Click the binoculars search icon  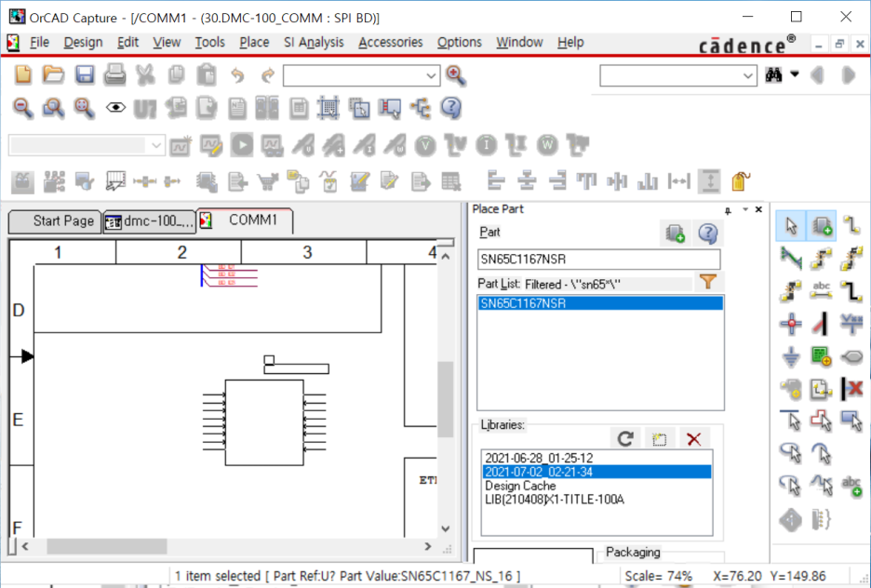pyautogui.click(x=774, y=75)
